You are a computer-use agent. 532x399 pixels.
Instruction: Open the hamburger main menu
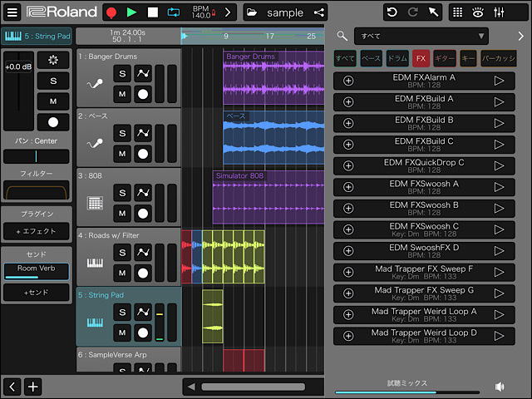(x=12, y=12)
